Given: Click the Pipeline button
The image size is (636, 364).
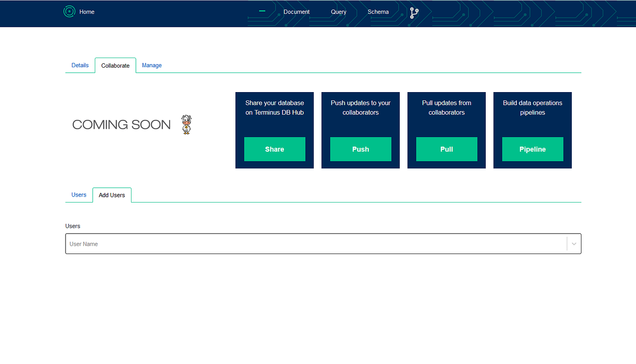Looking at the screenshot, I should tap(532, 149).
